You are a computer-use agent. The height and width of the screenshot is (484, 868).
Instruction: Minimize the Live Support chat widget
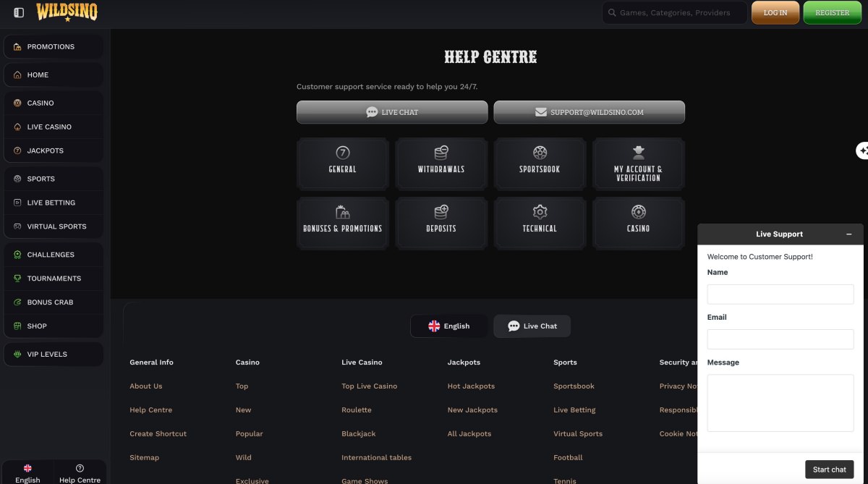coord(849,234)
